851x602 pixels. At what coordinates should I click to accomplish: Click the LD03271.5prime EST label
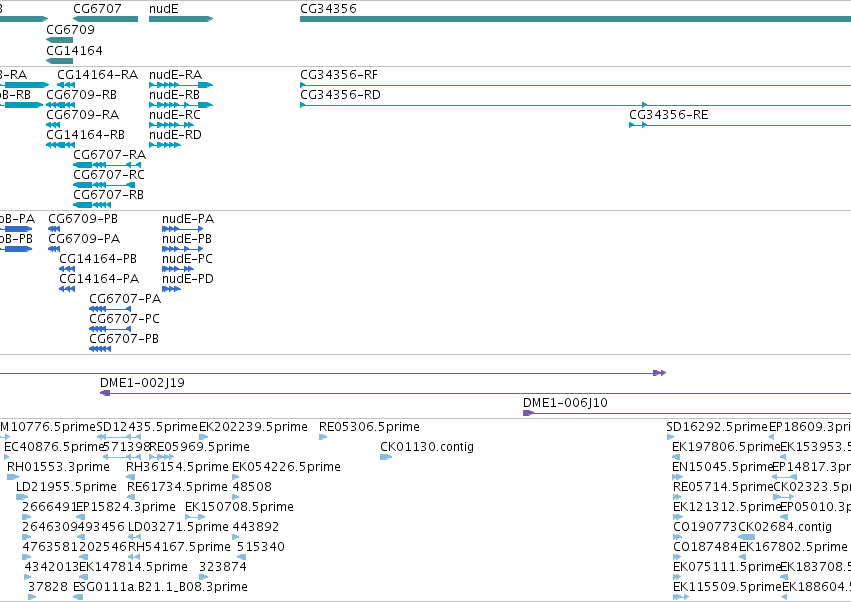pyautogui.click(x=178, y=527)
